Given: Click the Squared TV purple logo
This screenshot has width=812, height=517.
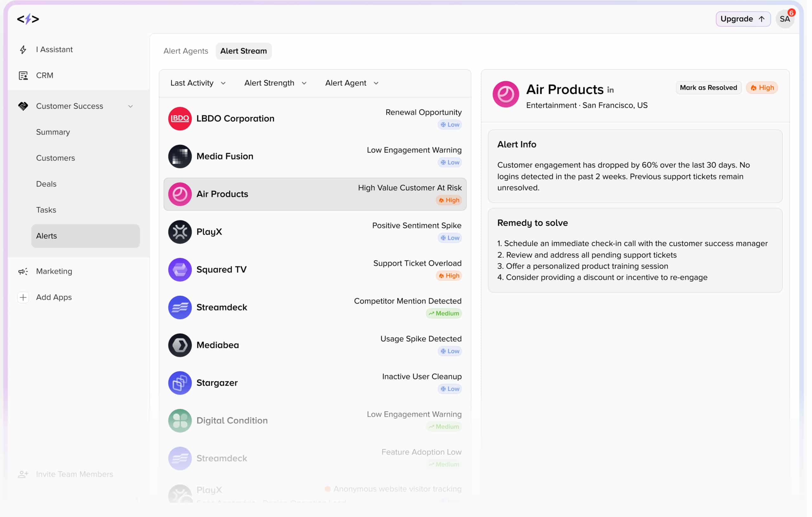Looking at the screenshot, I should 180,270.
